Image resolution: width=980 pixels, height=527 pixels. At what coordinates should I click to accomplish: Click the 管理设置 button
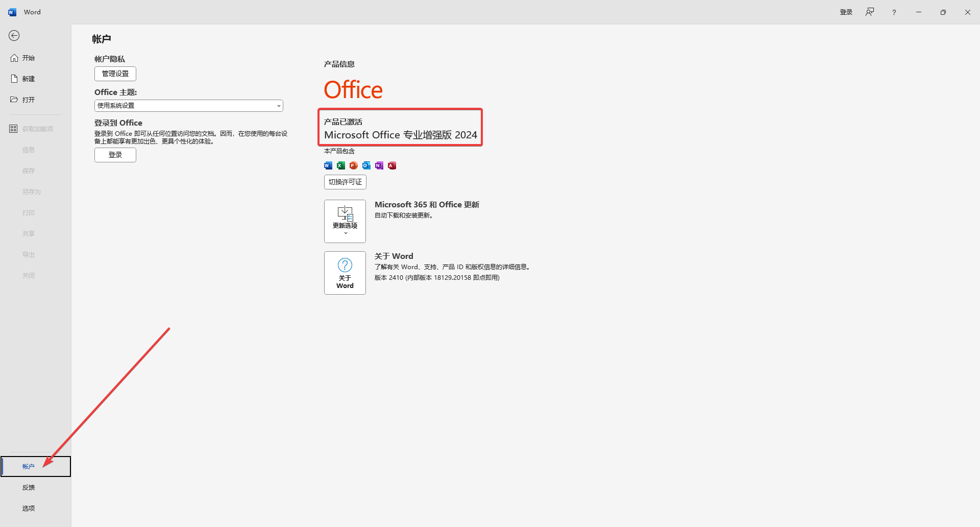pyautogui.click(x=115, y=74)
